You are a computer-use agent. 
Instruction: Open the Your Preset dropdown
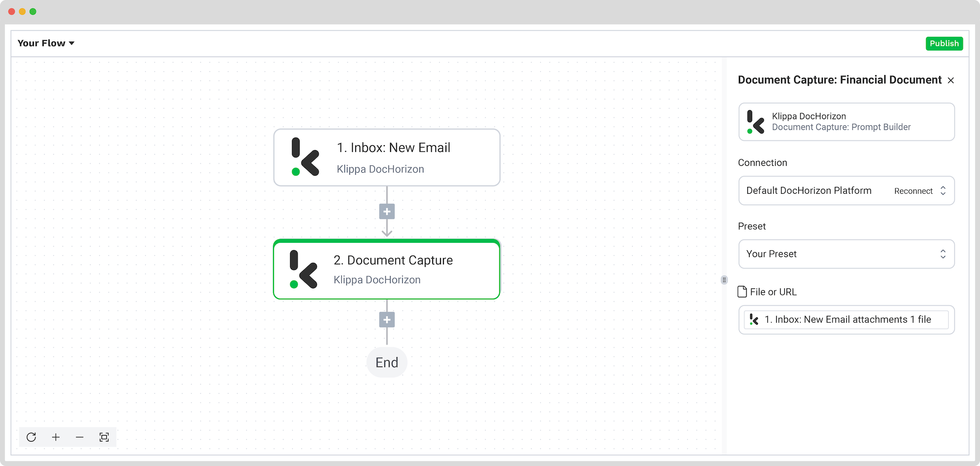(x=847, y=254)
